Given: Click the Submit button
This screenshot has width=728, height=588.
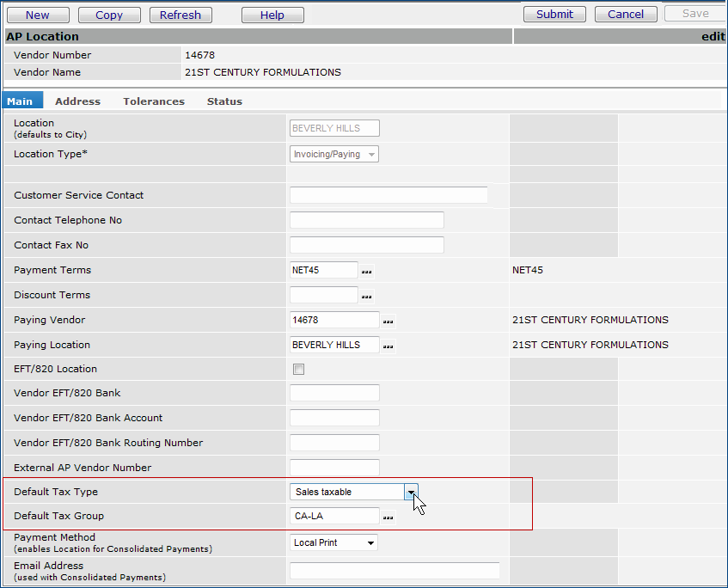Looking at the screenshot, I should (554, 15).
